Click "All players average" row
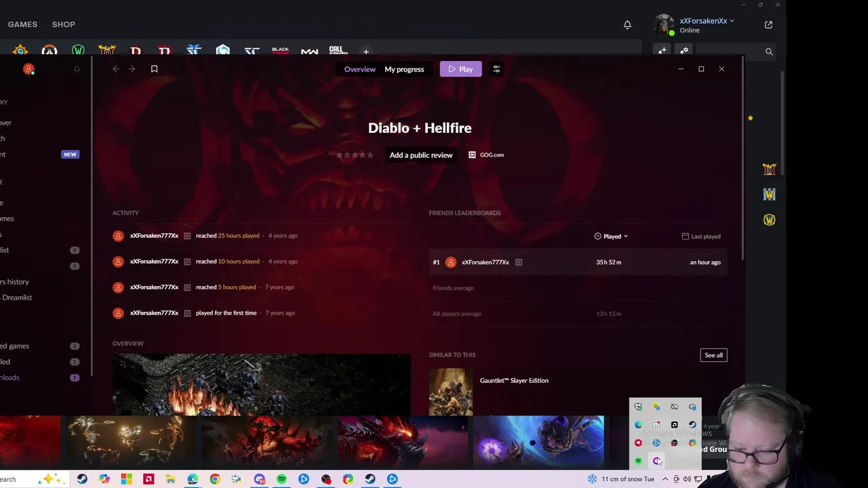The height and width of the screenshot is (488, 868). 578,314
